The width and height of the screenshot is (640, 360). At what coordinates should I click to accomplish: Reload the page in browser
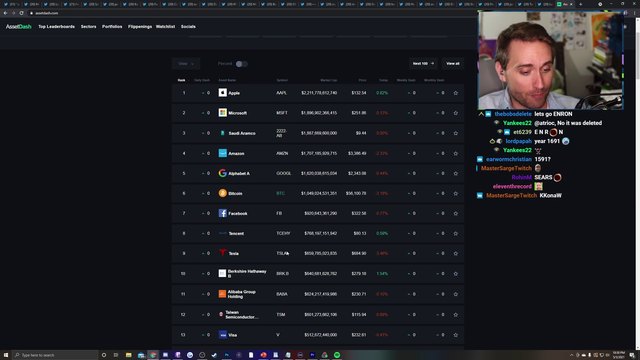(21, 13)
